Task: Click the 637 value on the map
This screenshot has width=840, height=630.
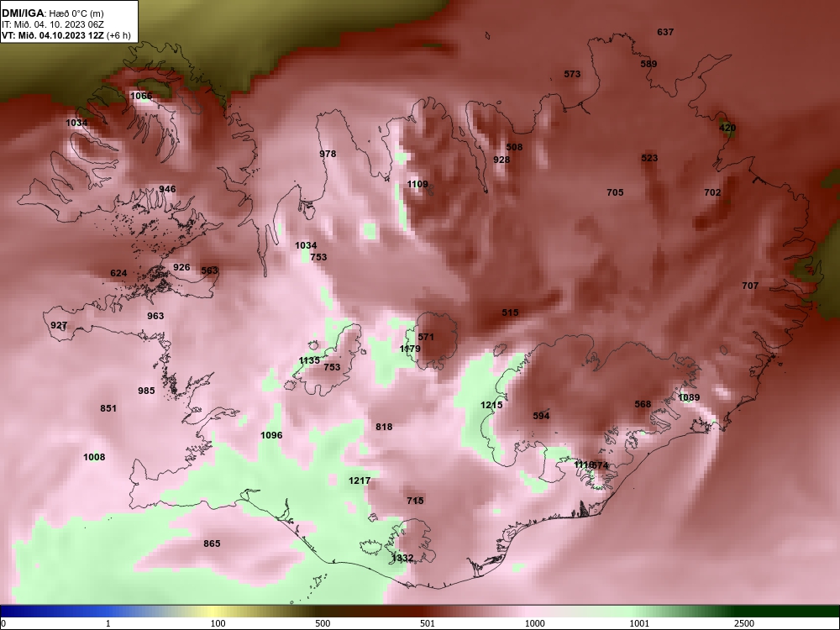Action: pos(665,32)
